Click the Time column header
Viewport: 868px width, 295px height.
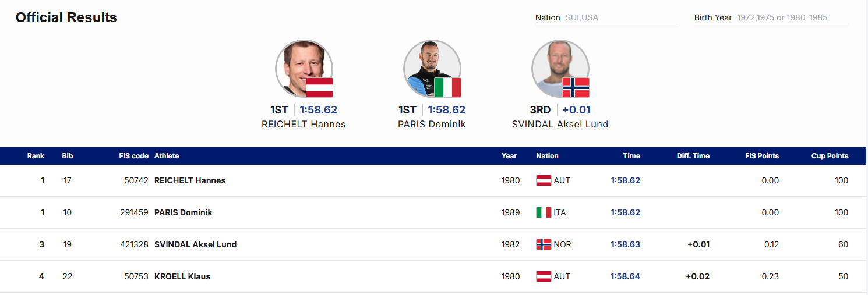tap(631, 156)
